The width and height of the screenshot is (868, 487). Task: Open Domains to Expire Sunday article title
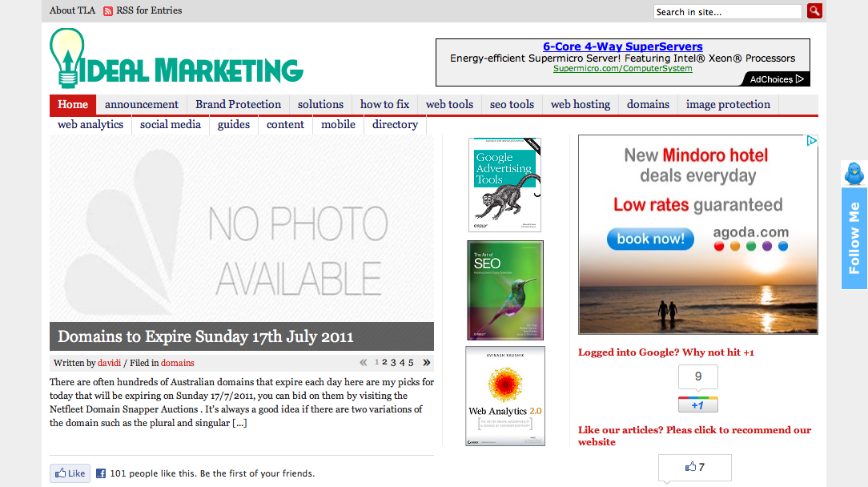[x=205, y=336]
